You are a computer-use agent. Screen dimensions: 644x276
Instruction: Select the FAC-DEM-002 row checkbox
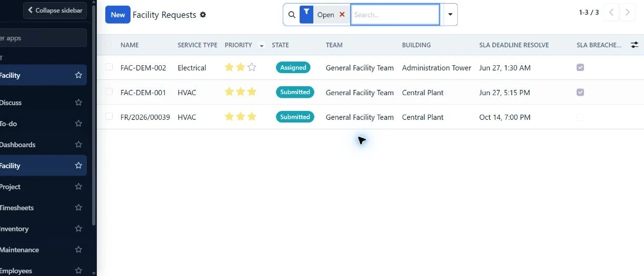[109, 67]
